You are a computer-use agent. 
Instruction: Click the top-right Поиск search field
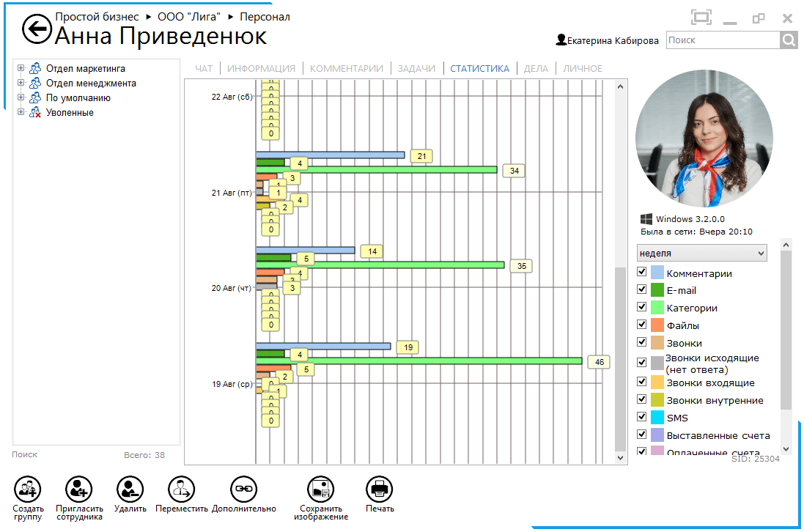click(x=722, y=40)
